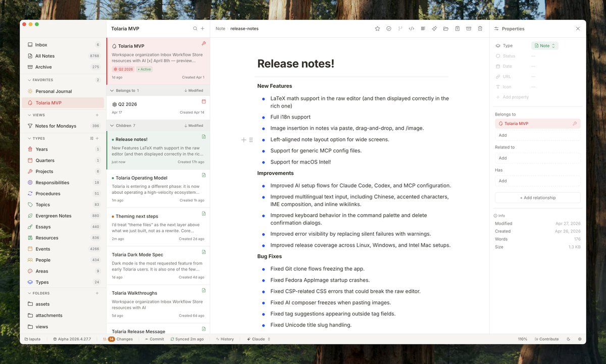The image size is (606, 364).
Task: Open settings gear in status bar
Action: click(580, 339)
